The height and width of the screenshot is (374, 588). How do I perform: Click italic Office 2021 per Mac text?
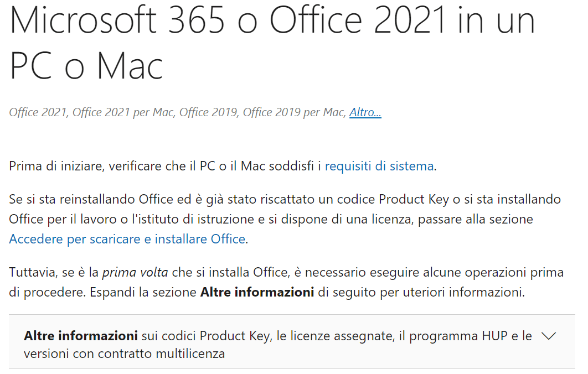tap(123, 112)
